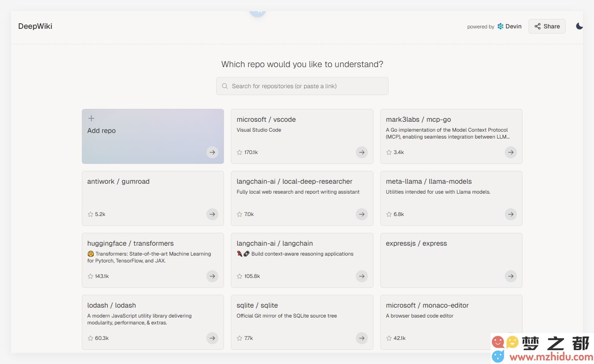This screenshot has height=364, width=594.
Task: Click the star icon on huggingface / transformers
Action: pos(90,276)
